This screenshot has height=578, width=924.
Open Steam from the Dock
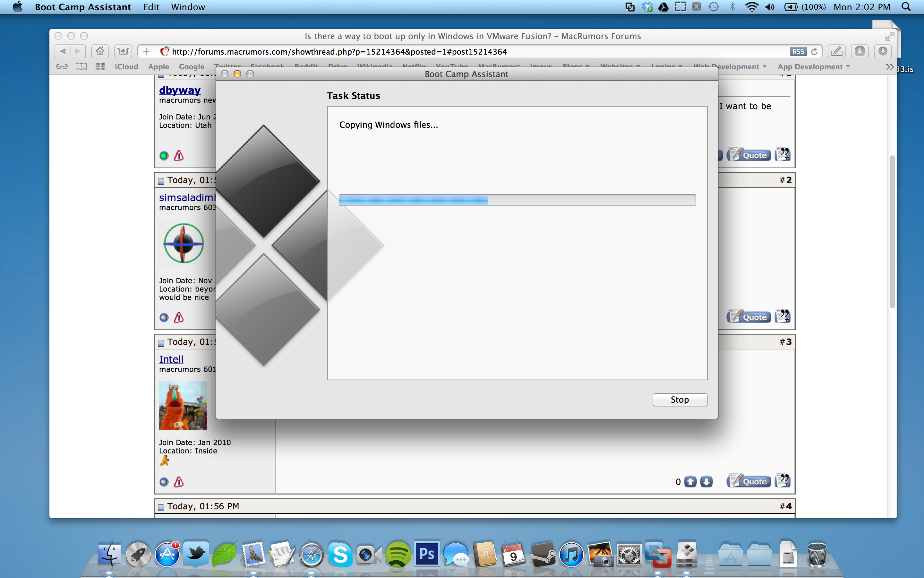tap(543, 554)
